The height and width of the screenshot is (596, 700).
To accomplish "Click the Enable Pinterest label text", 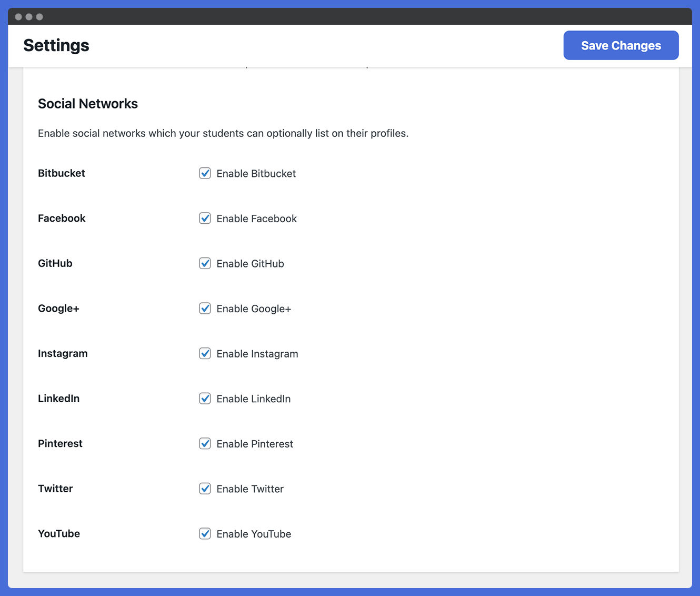I will pos(255,444).
